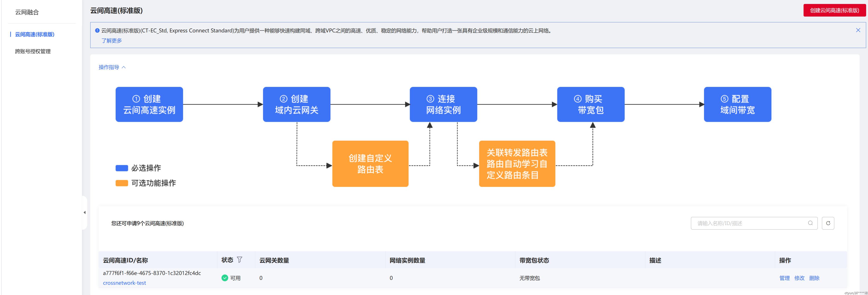Click 删除 for crossnetwork-test
868x295 pixels.
pyautogui.click(x=814, y=278)
